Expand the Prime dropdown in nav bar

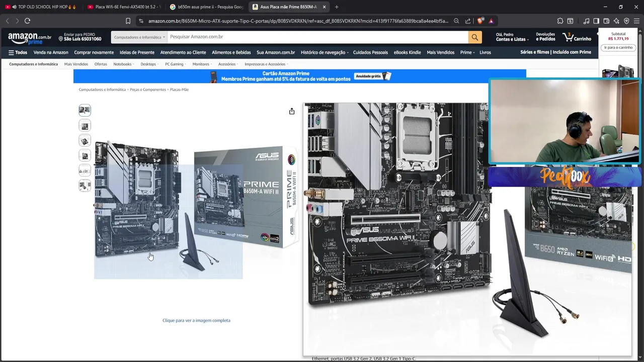tap(467, 52)
